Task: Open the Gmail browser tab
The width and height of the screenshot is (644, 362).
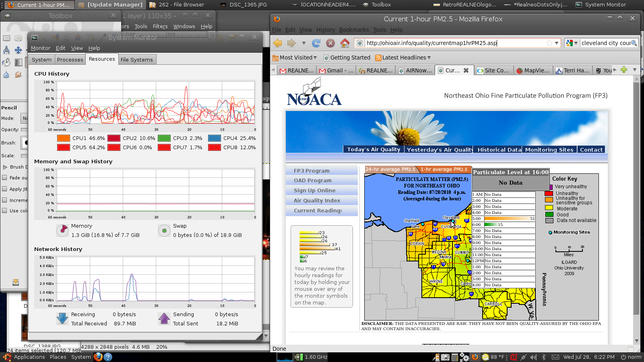Action: 336,70
